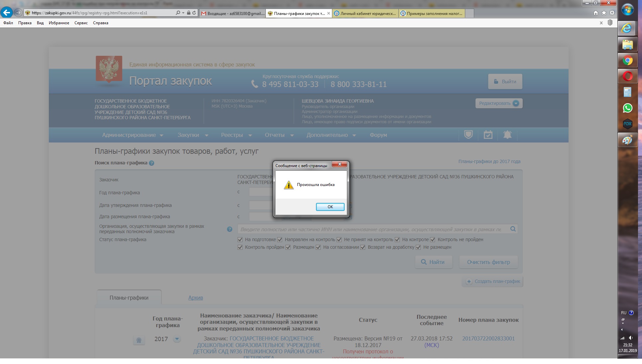Click help icon next to Поиск плана-графика
Image resolution: width=642 pixels, height=364 pixels.
(x=152, y=163)
